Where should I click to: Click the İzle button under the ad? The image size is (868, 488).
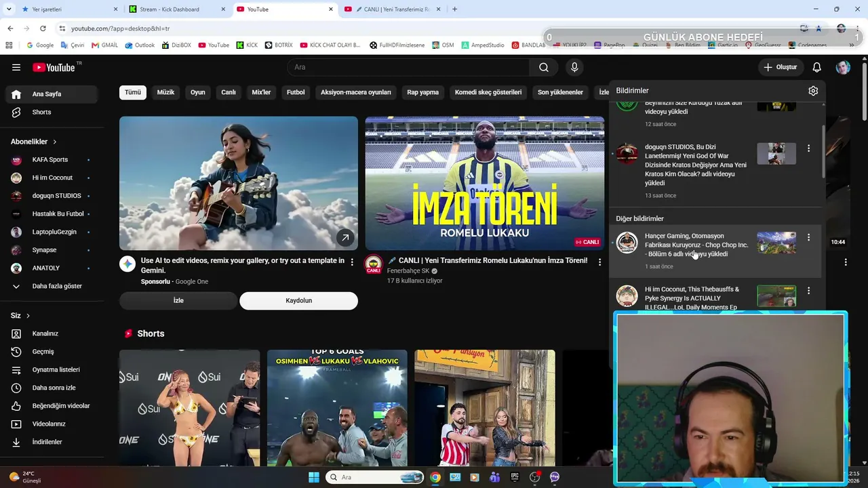178,301
